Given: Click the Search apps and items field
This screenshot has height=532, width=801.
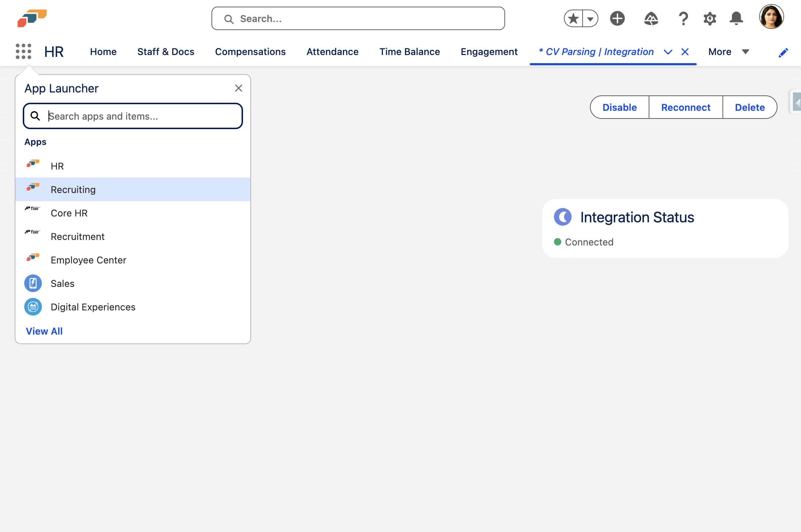Looking at the screenshot, I should pos(139,116).
